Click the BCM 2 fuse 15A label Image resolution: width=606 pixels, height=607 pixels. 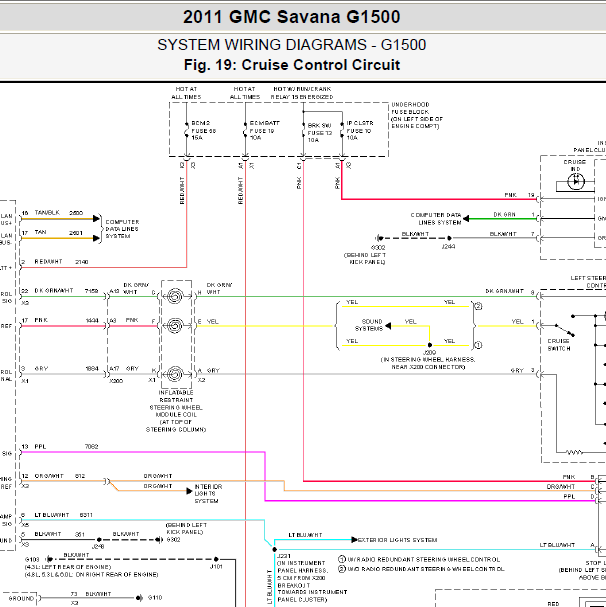(204, 130)
